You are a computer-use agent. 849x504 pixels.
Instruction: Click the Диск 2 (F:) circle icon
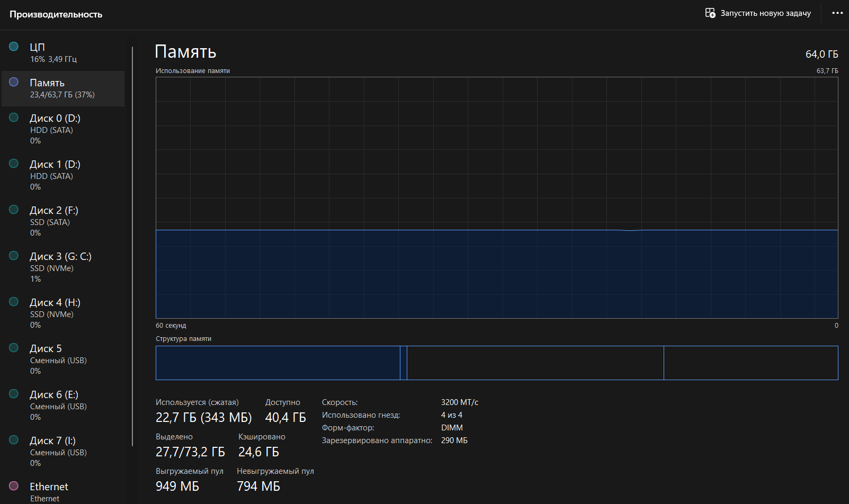click(x=14, y=210)
